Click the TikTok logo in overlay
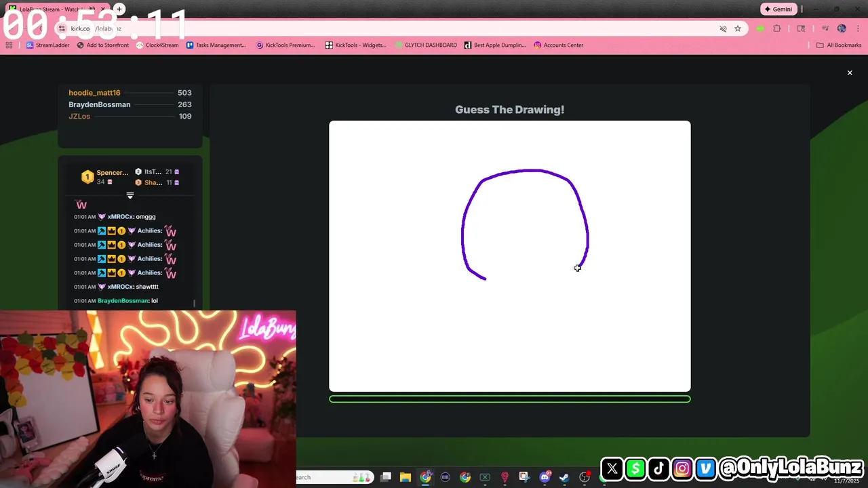The width and height of the screenshot is (868, 488). (658, 468)
